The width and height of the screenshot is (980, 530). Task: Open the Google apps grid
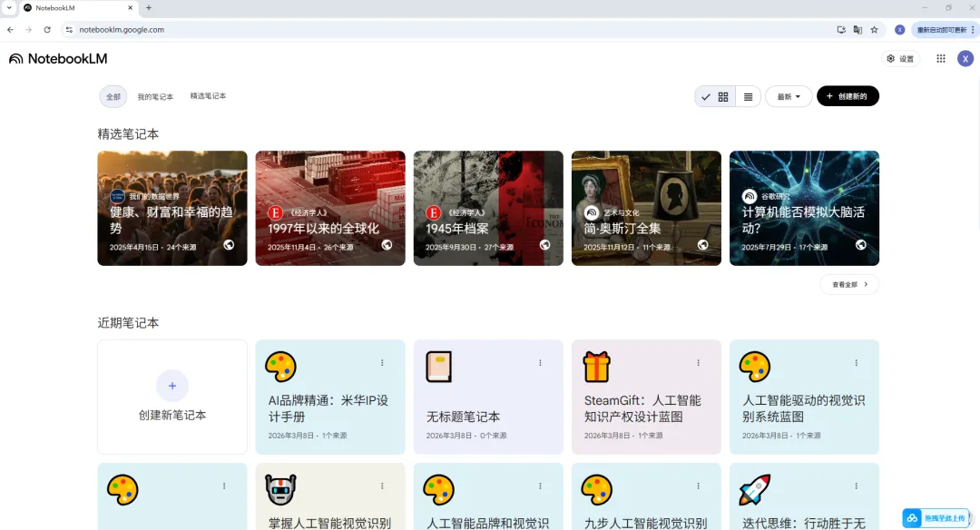[x=941, y=59]
